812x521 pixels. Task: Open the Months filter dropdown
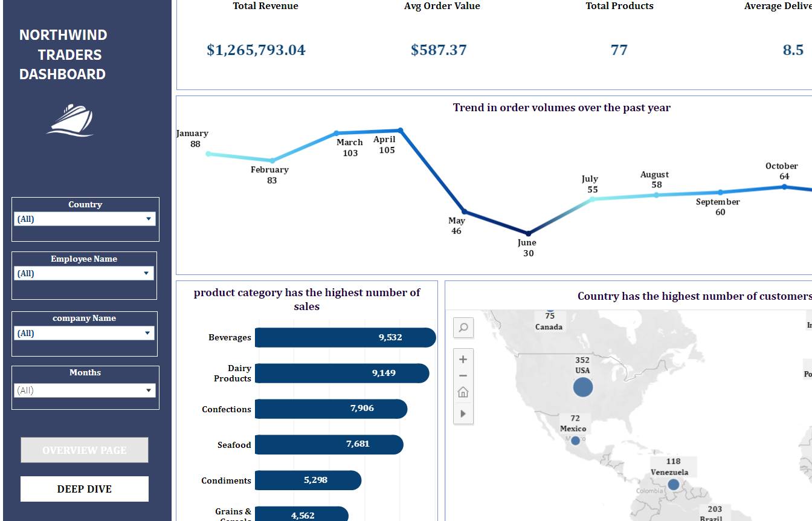click(85, 390)
